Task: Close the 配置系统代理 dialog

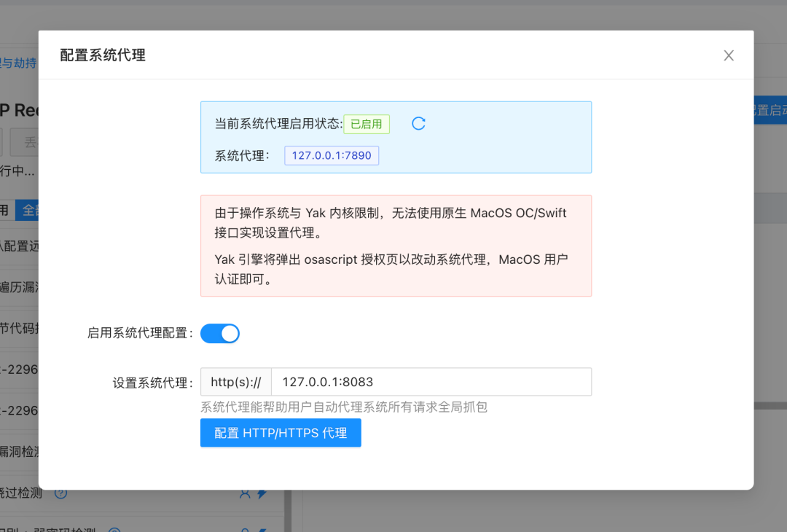Action: click(728, 55)
